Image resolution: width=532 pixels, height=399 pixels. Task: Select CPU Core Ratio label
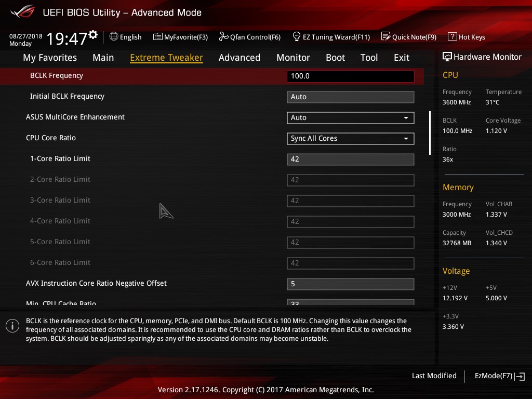(x=51, y=138)
